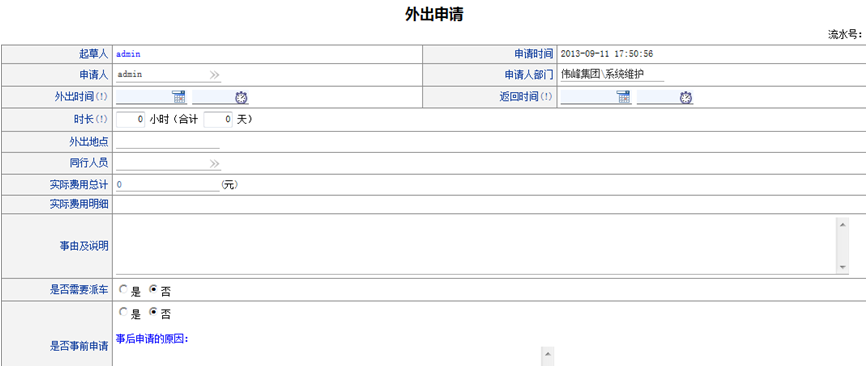Viewport: 867px width, 367px height.
Task: Click the 申请人部门 label
Action: (528, 75)
